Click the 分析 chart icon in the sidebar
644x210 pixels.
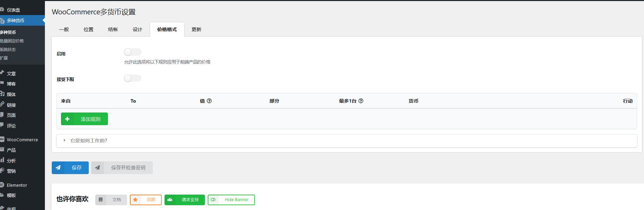click(2, 160)
